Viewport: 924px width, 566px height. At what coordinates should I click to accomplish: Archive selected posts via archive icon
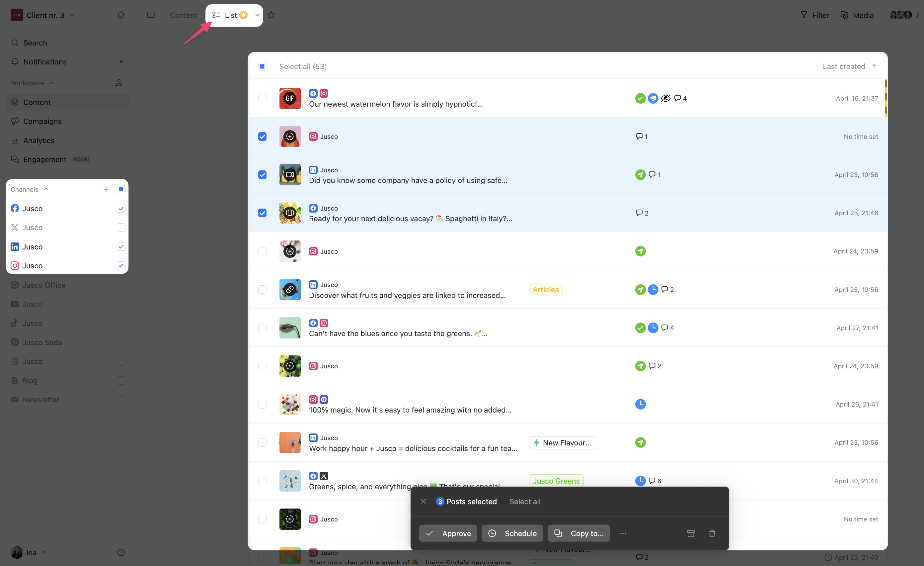691,533
